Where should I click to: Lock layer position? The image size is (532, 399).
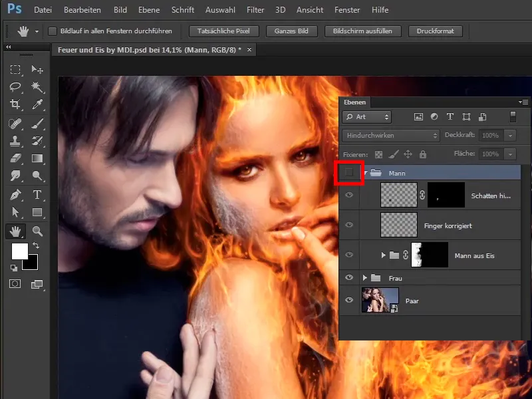408,155
